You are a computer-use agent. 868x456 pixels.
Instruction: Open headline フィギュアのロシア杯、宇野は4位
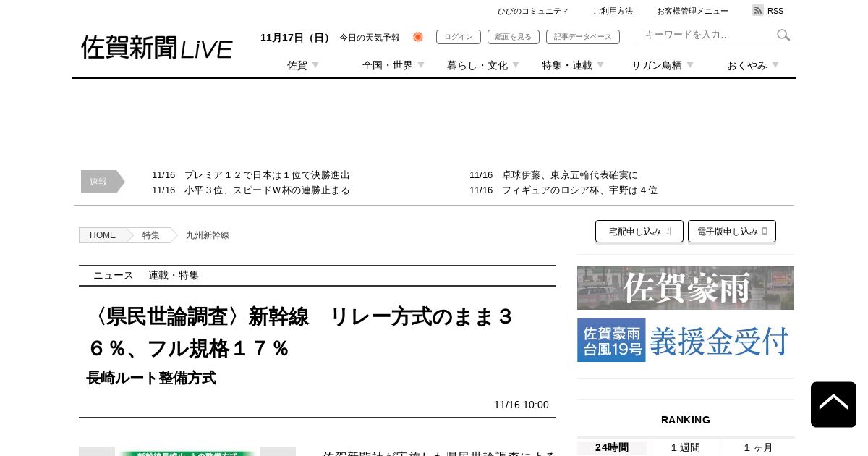tap(579, 190)
